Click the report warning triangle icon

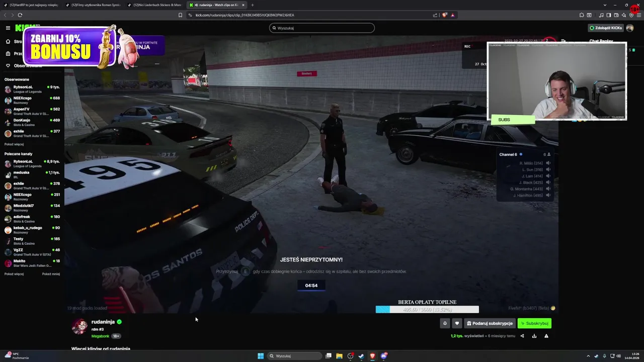coord(546,336)
